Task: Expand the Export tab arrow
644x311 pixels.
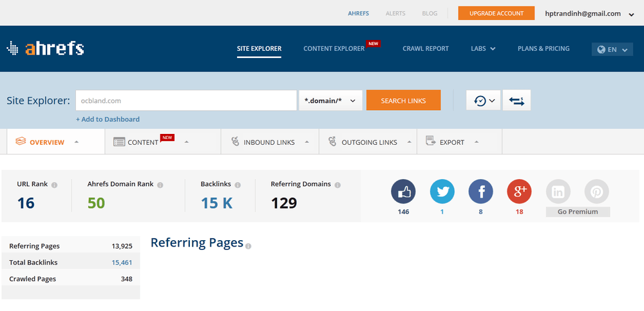Action: [477, 142]
